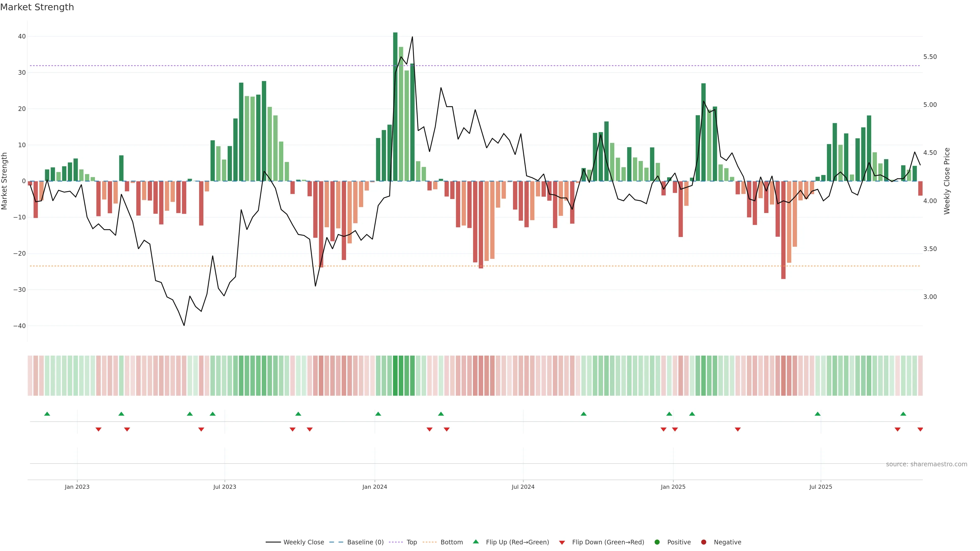Click the Bottom legend line icon
This screenshot has height=551, width=980.
[430, 542]
